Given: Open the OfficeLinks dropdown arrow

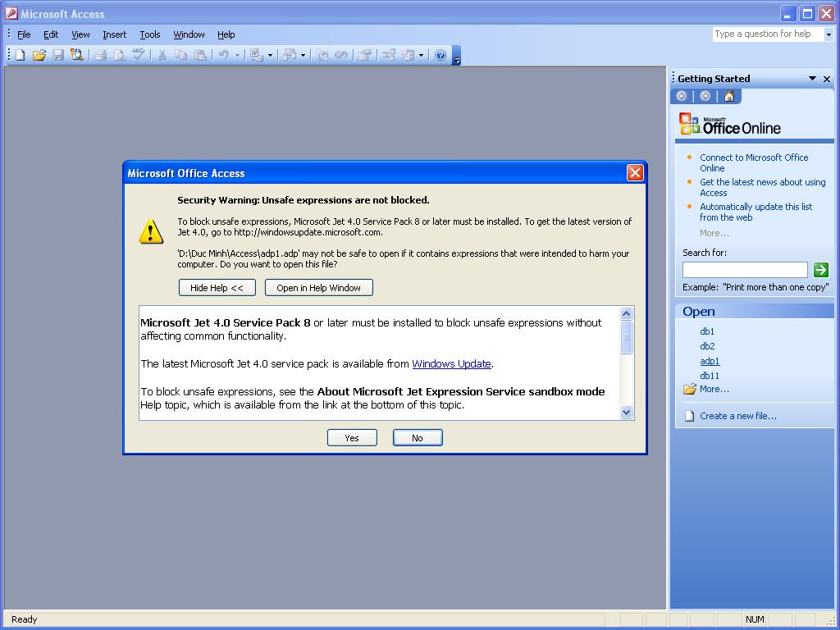Looking at the screenshot, I should tap(270, 55).
